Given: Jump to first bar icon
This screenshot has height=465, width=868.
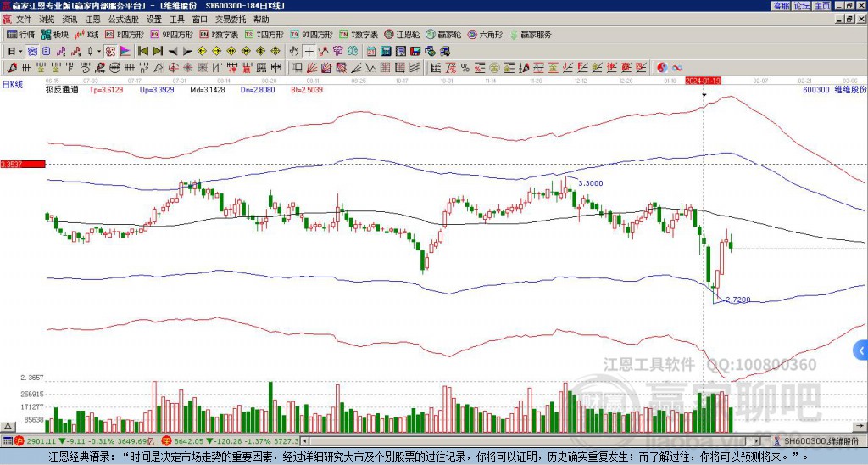Looking at the screenshot, I should click(142, 52).
